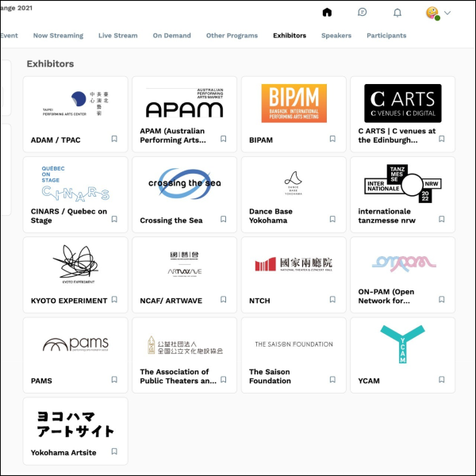Open the Tanzmesse NRW 2022 logo
476x476 pixels.
pyautogui.click(x=403, y=183)
